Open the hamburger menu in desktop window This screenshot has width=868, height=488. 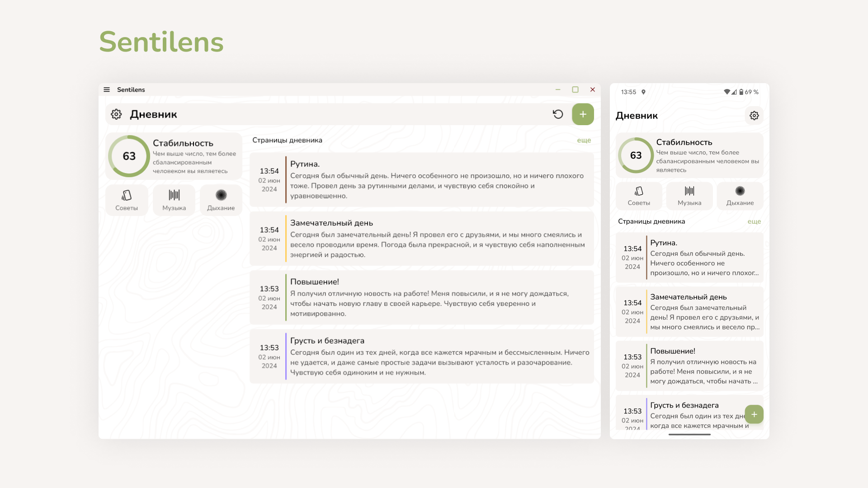[107, 89]
